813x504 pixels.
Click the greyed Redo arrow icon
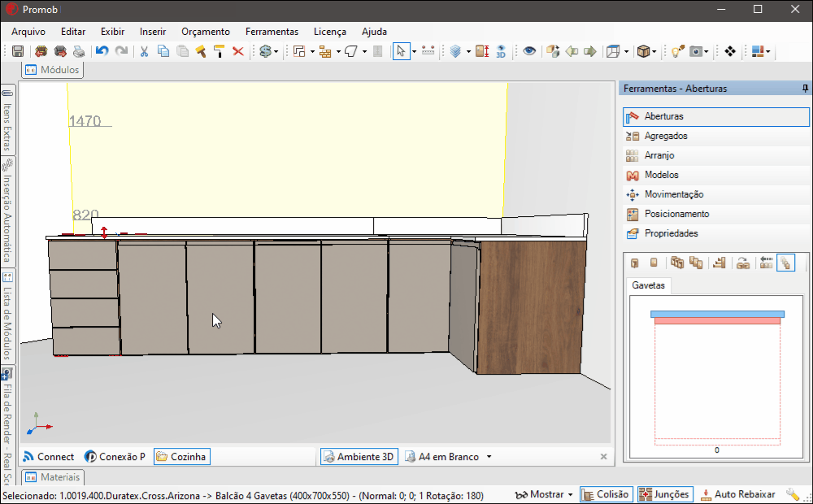tap(121, 51)
